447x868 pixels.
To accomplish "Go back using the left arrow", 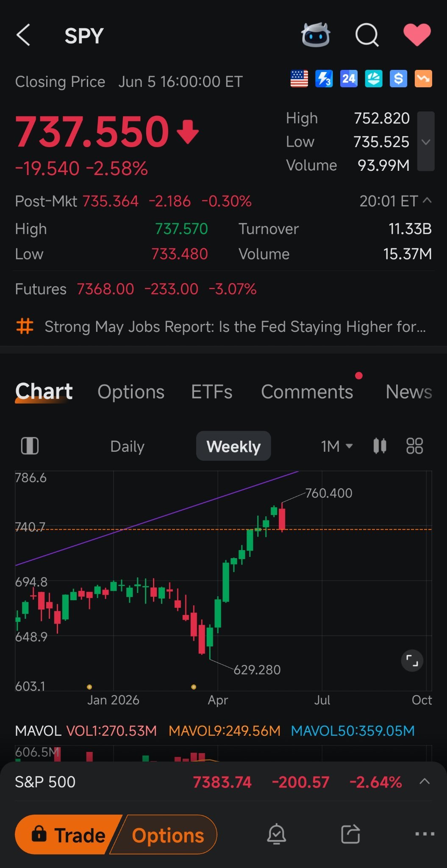I will [x=23, y=35].
